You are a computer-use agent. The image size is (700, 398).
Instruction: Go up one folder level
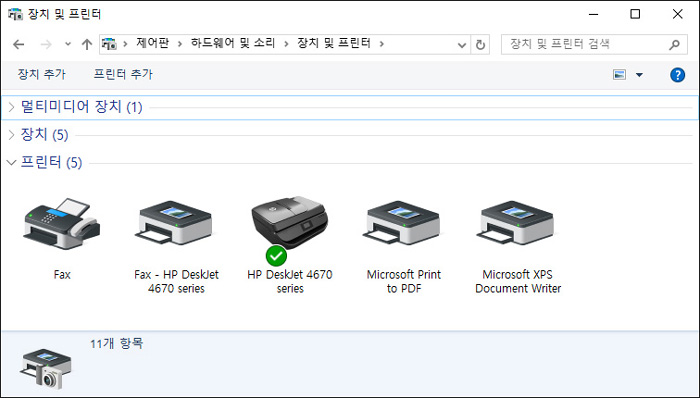coord(87,44)
